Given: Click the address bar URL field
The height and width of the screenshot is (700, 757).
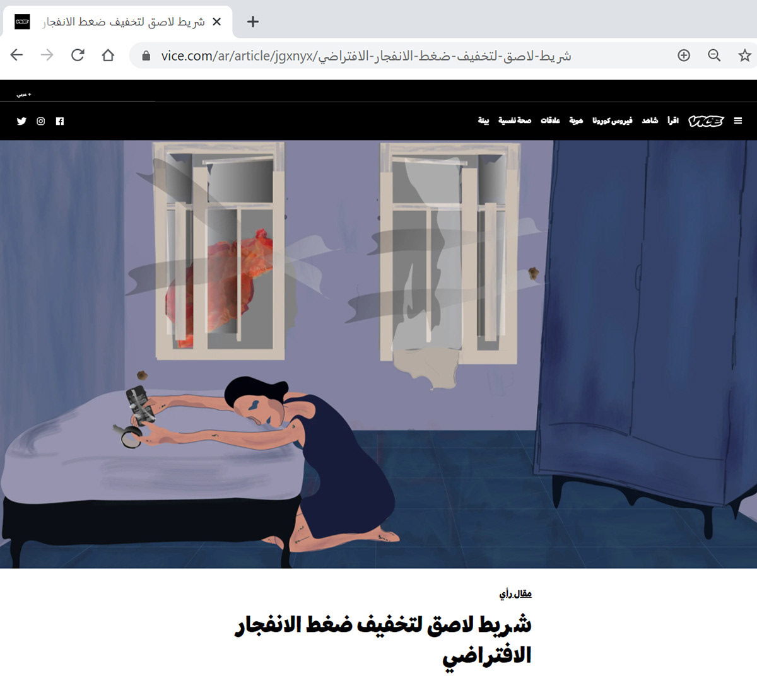Looking at the screenshot, I should (x=404, y=55).
